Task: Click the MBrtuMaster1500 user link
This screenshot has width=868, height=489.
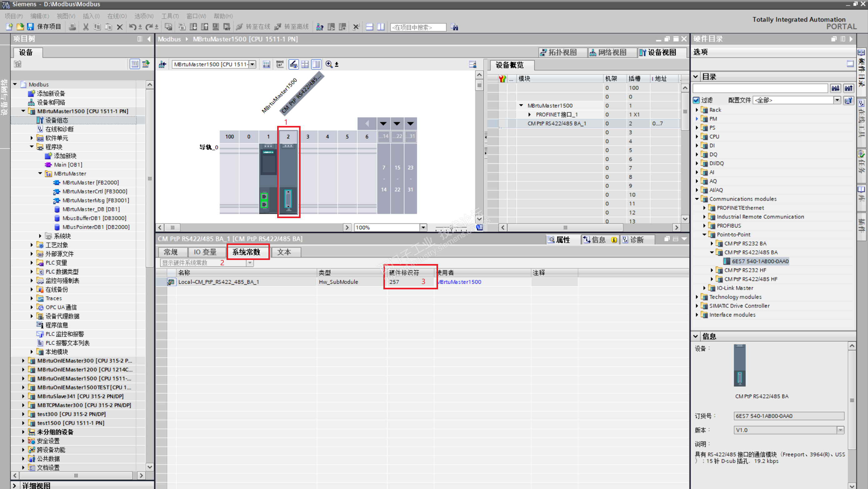Action: click(460, 282)
